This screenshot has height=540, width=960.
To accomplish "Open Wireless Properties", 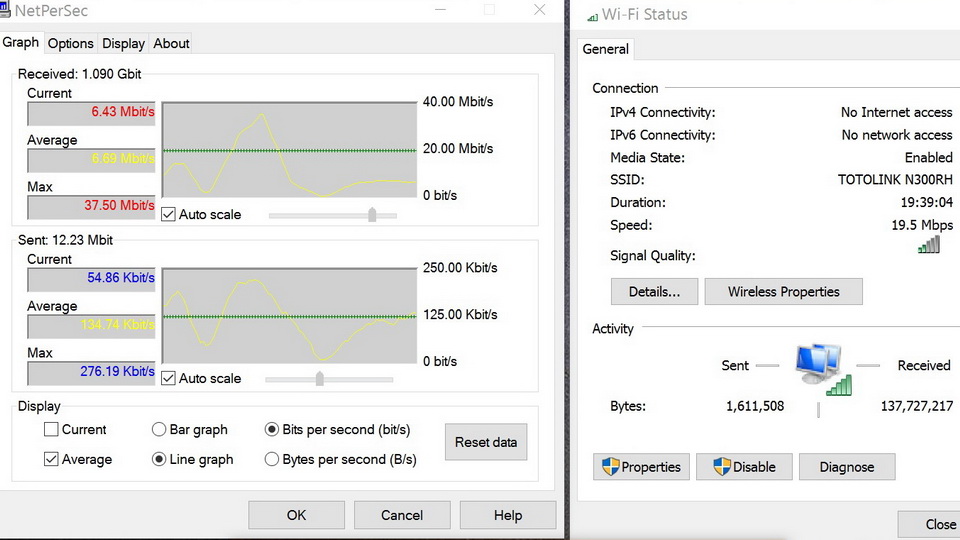I will (783, 292).
